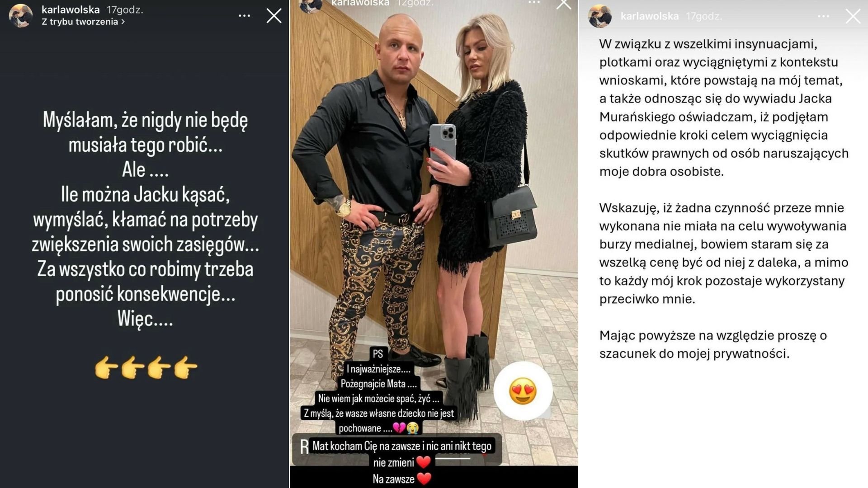Open three-dot options in right story
The width and height of the screenshot is (868, 488).
tap(823, 16)
